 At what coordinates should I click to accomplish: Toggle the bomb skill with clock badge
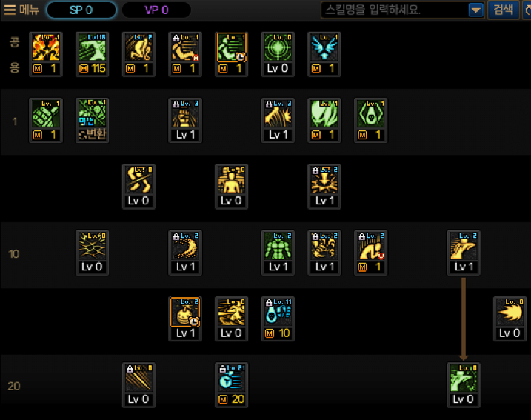(x=185, y=313)
